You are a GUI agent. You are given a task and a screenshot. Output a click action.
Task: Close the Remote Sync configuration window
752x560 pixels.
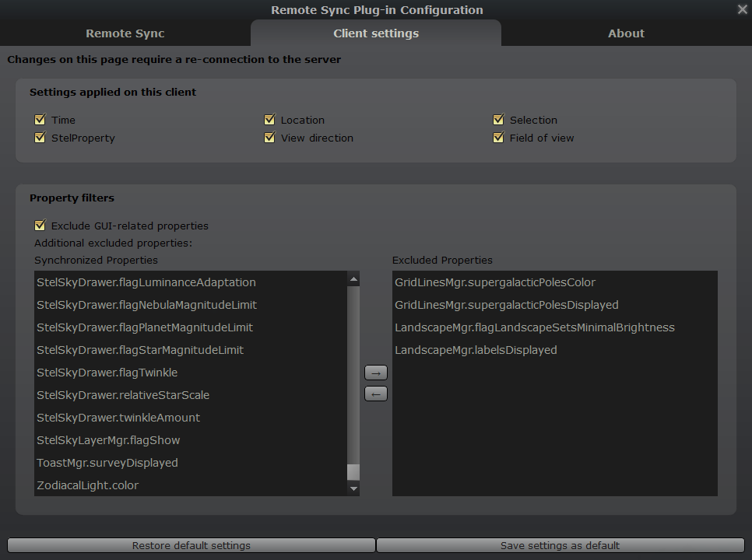coord(742,9)
